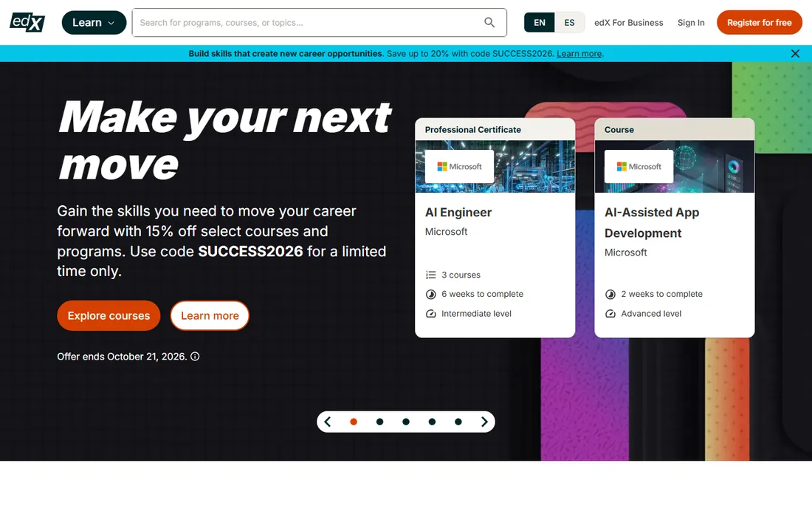Click Microsoft logo on AI-Assisted App card
The height and width of the screenshot is (508, 812).
pyautogui.click(x=639, y=166)
